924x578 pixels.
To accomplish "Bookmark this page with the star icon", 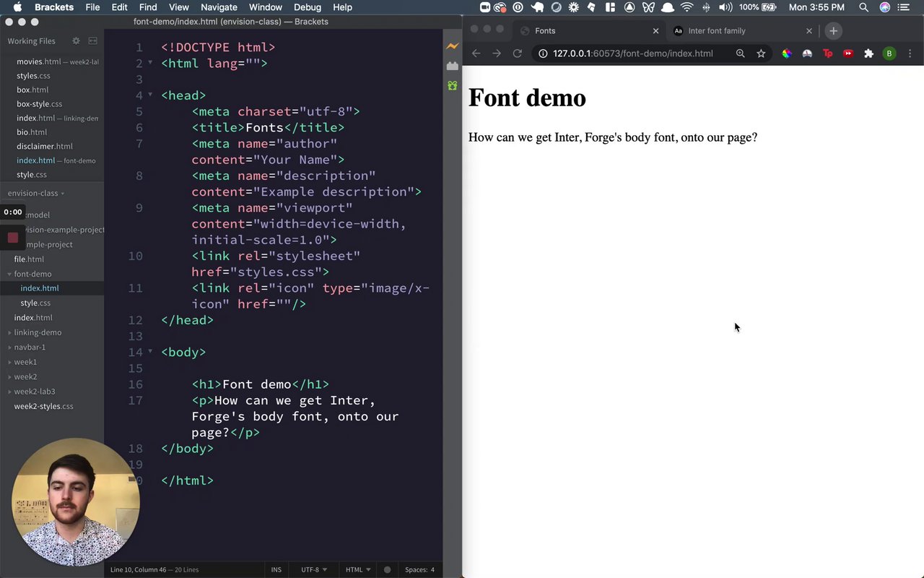I will click(761, 53).
